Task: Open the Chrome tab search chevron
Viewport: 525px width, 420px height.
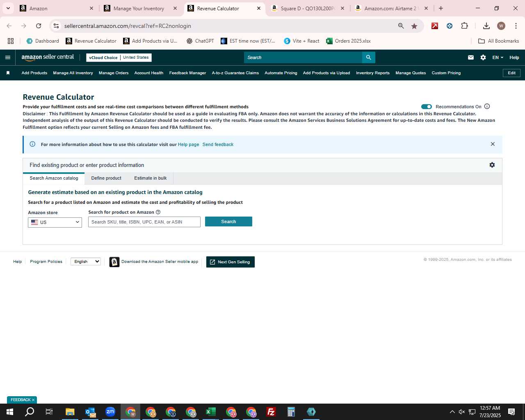Action: (x=8, y=8)
